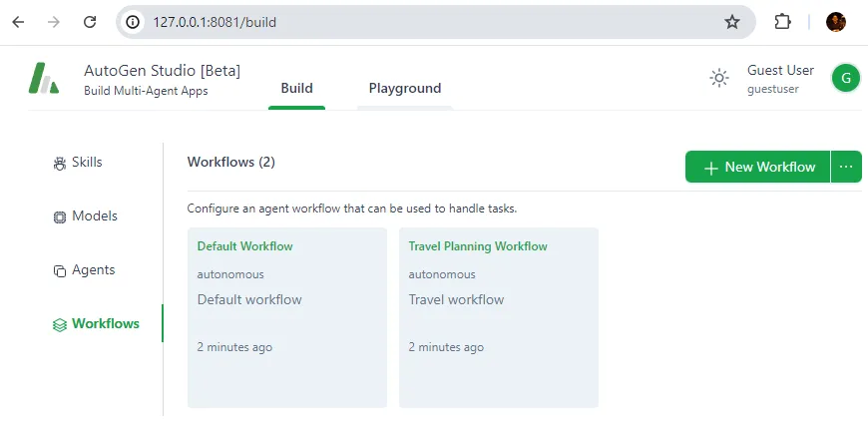This screenshot has width=868, height=421.
Task: Click 'Build Multi-Agent Apps' subtitle
Action: click(146, 91)
